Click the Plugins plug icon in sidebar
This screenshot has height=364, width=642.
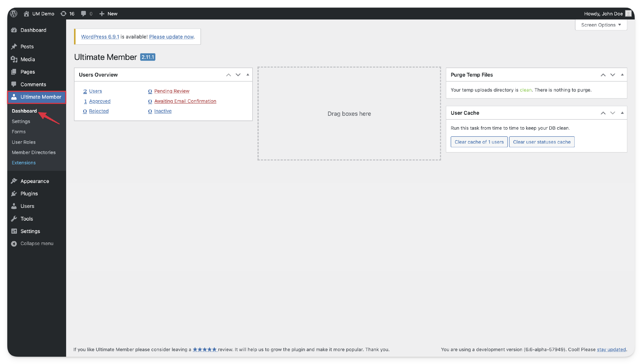(14, 193)
